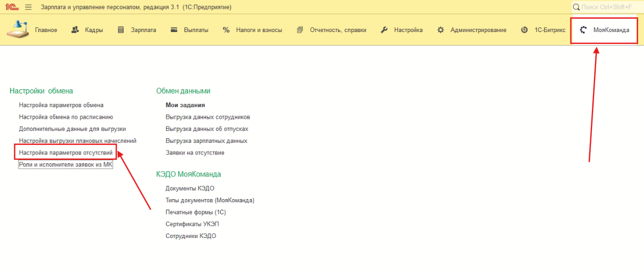
Task: Select the МояКоманда section tab
Action: tap(605, 30)
